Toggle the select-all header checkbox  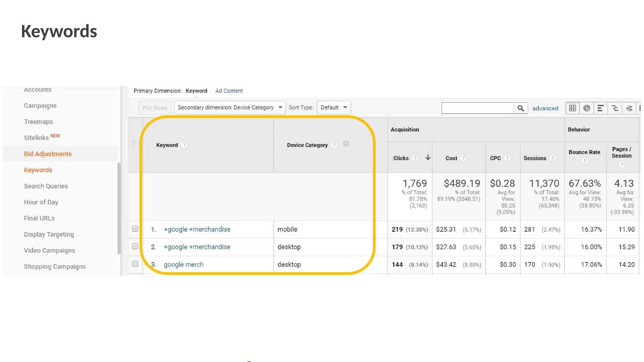136,145
